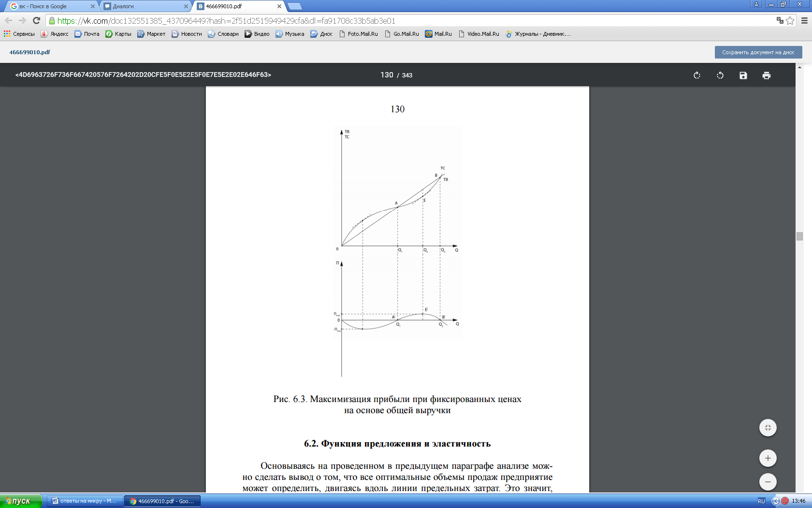Open the Сервисы apps bookmark
Image resolution: width=812 pixels, height=508 pixels.
pyautogui.click(x=19, y=34)
